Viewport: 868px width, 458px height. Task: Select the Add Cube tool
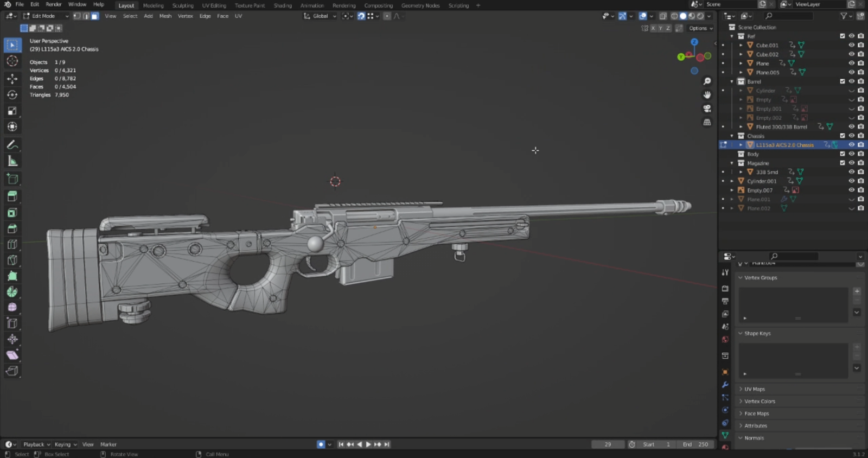tap(12, 179)
